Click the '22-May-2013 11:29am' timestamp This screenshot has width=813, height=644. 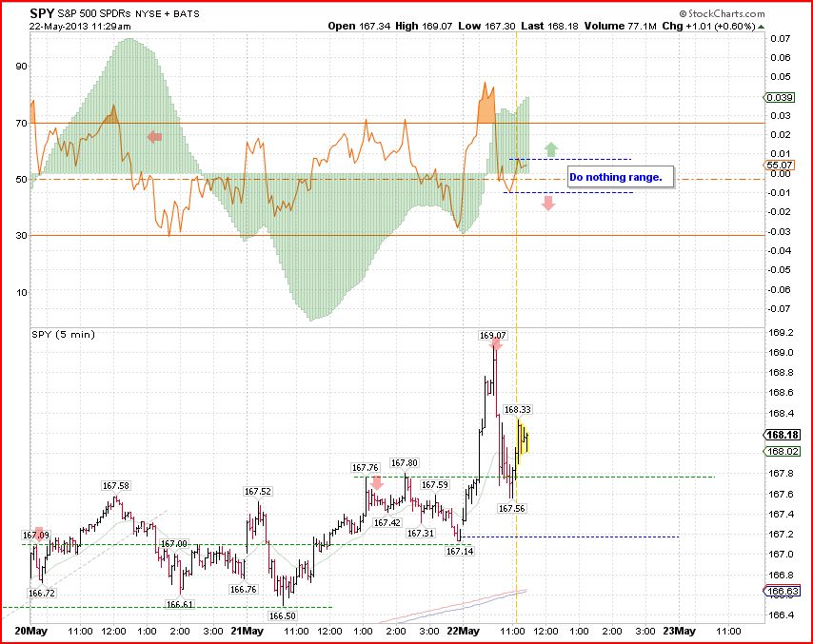(x=80, y=27)
